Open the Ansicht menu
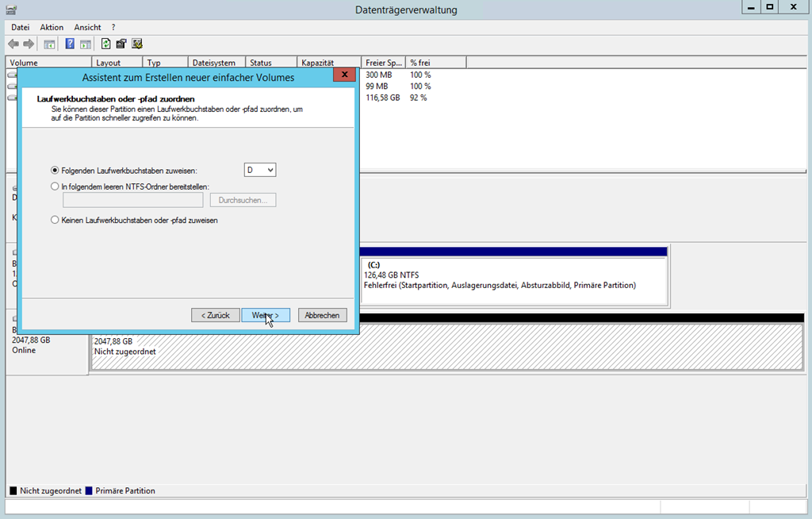The image size is (812, 519). (x=87, y=27)
